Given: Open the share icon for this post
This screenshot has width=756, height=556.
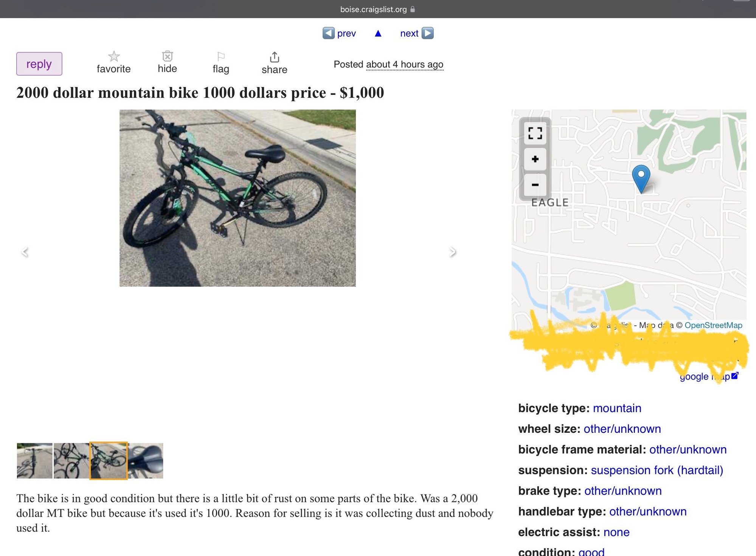Looking at the screenshot, I should click(275, 57).
